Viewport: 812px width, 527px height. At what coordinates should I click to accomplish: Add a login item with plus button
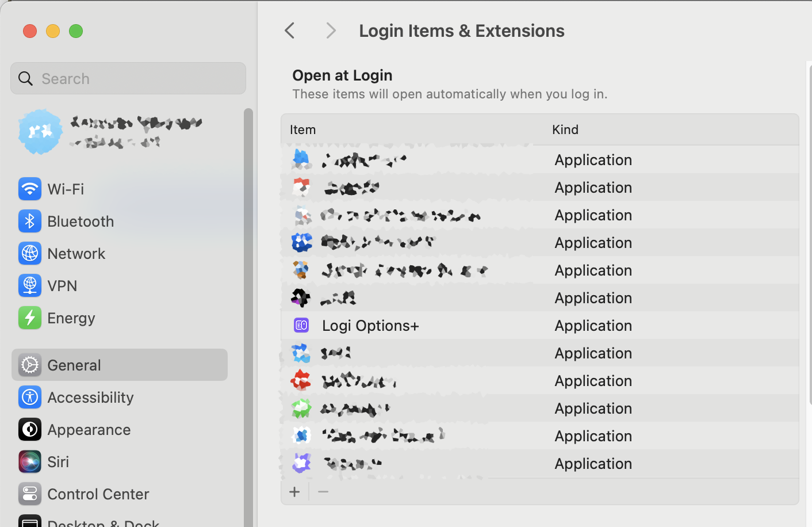coord(294,492)
